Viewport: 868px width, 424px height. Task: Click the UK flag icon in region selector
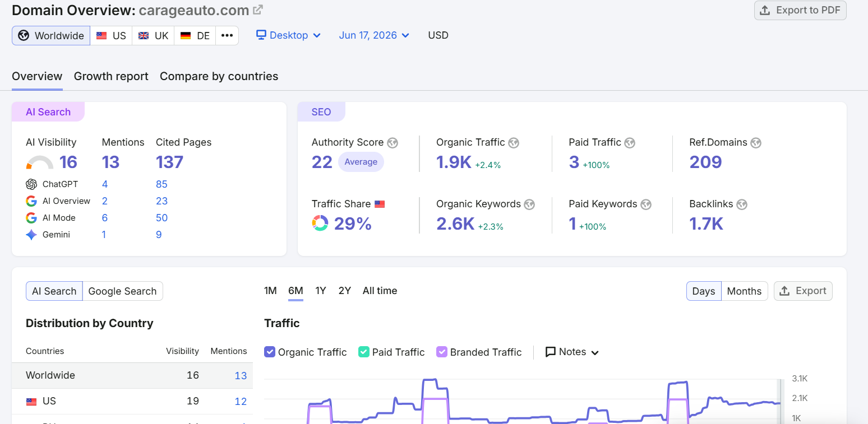(x=144, y=35)
